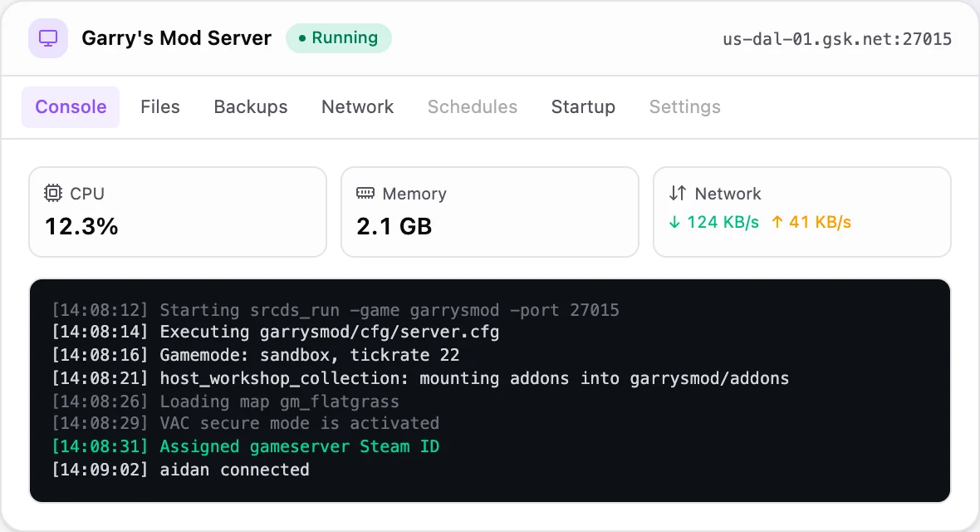Select the Schedules tab
The height and width of the screenshot is (532, 980).
tap(473, 107)
